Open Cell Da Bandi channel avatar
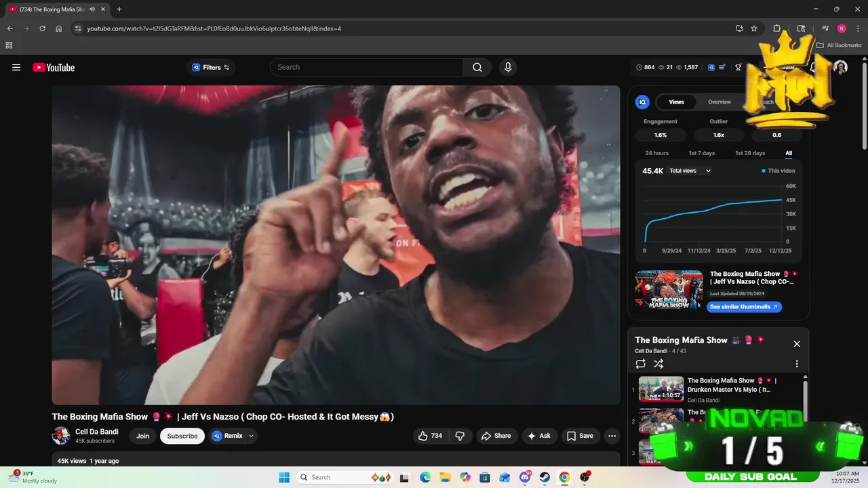The height and width of the screenshot is (488, 868). (x=61, y=436)
